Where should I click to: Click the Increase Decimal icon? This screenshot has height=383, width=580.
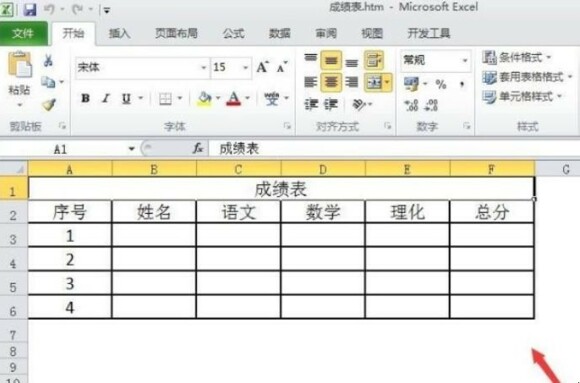point(411,105)
